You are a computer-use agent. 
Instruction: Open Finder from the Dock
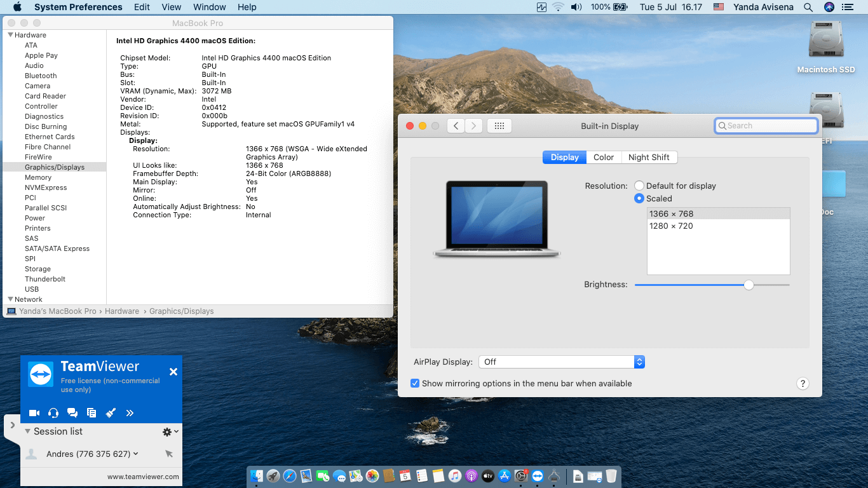coord(256,475)
